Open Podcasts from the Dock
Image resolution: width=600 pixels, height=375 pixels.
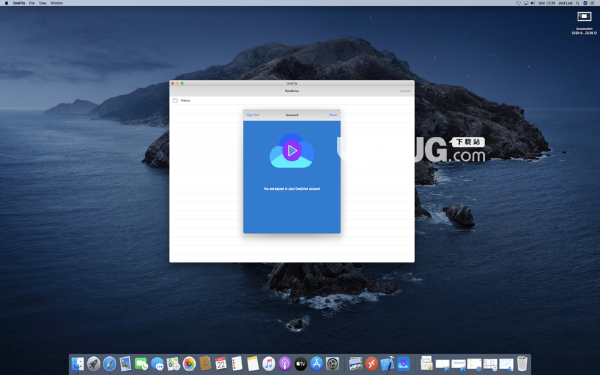(285, 364)
